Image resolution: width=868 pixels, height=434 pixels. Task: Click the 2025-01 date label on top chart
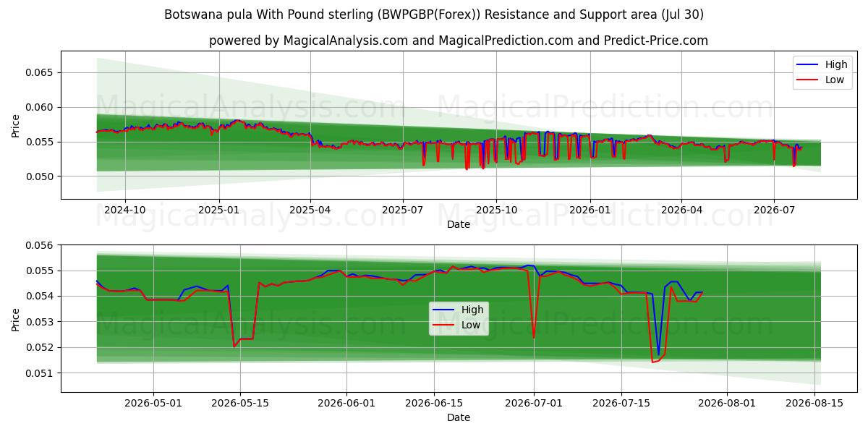(218, 210)
